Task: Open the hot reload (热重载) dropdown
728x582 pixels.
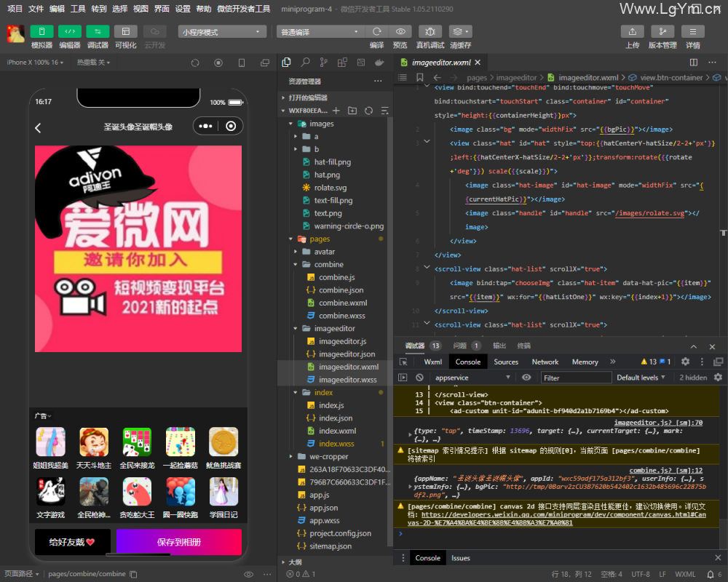Action: [93, 62]
